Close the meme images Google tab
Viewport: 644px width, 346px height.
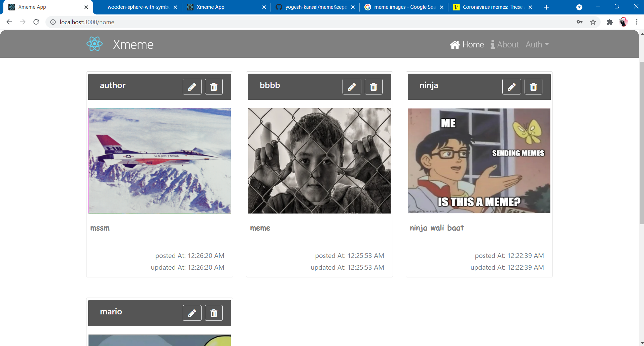tap(441, 7)
